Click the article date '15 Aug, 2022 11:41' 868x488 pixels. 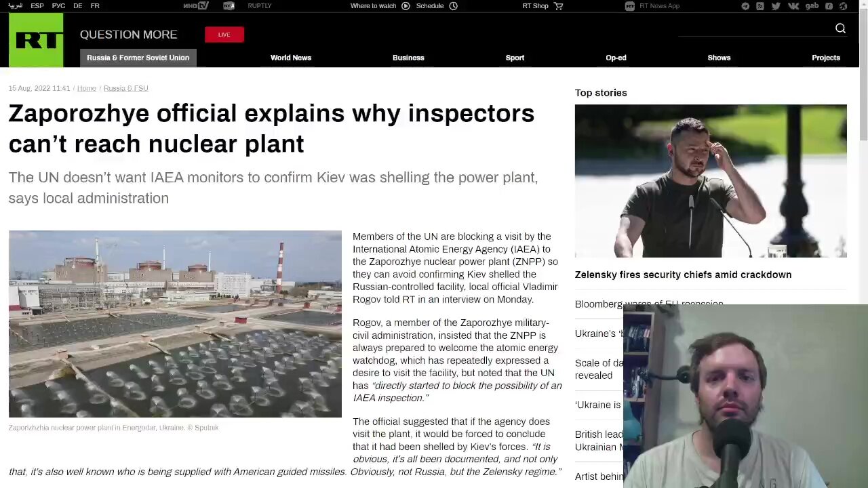(x=39, y=88)
